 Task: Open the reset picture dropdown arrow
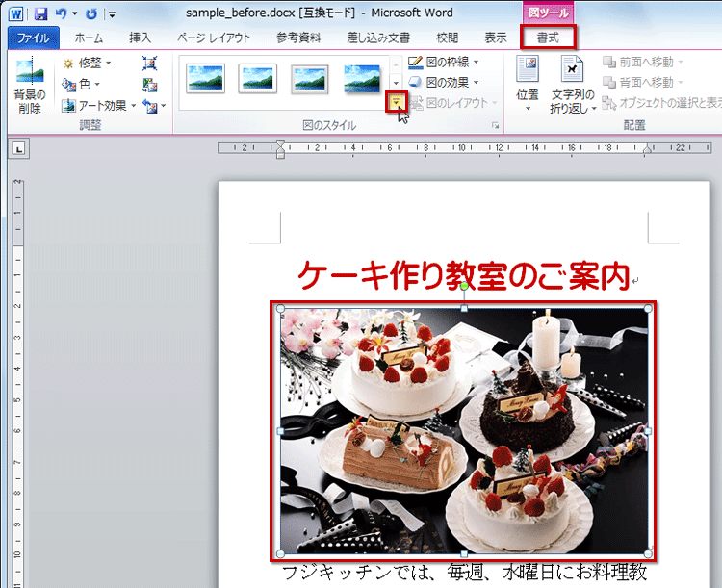pyautogui.click(x=164, y=107)
